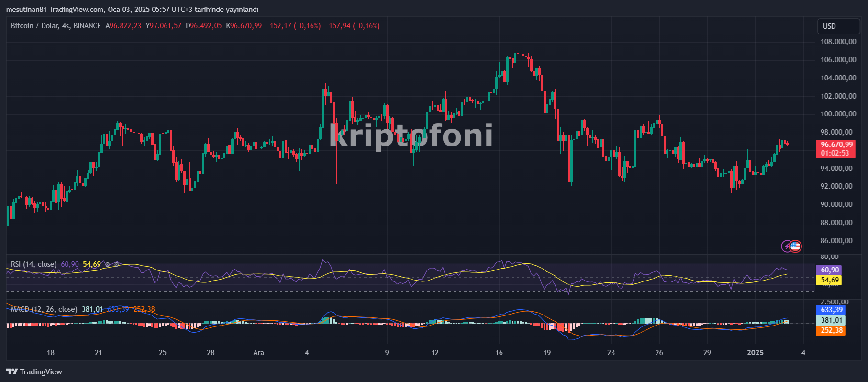Viewport: 868px width, 382px height.
Task: Click the high value Y97.061,57
Action: point(164,26)
